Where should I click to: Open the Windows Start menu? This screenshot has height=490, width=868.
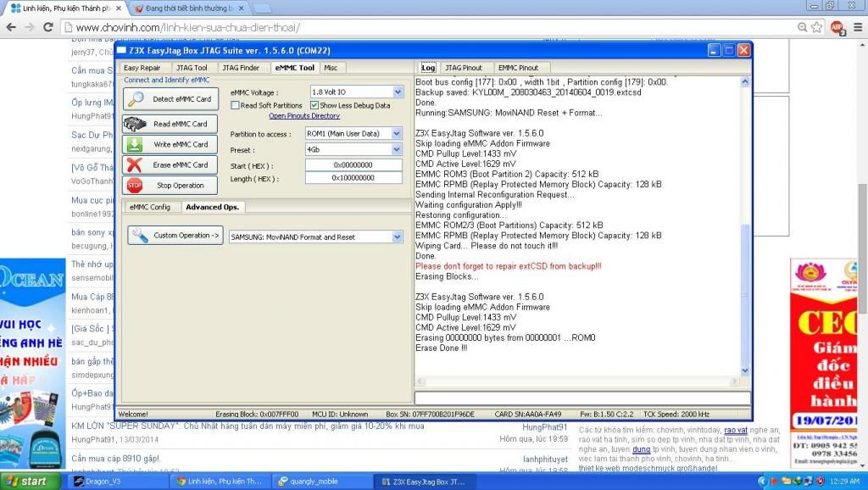(x=31, y=482)
